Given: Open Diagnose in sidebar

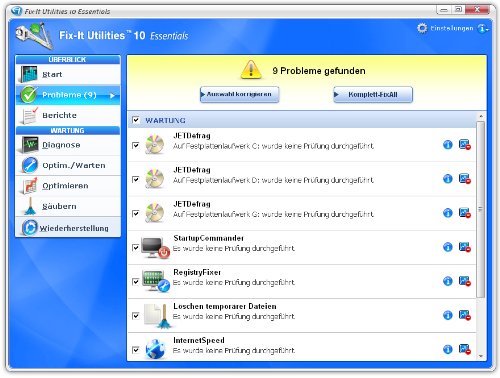Looking at the screenshot, I should tap(68, 145).
